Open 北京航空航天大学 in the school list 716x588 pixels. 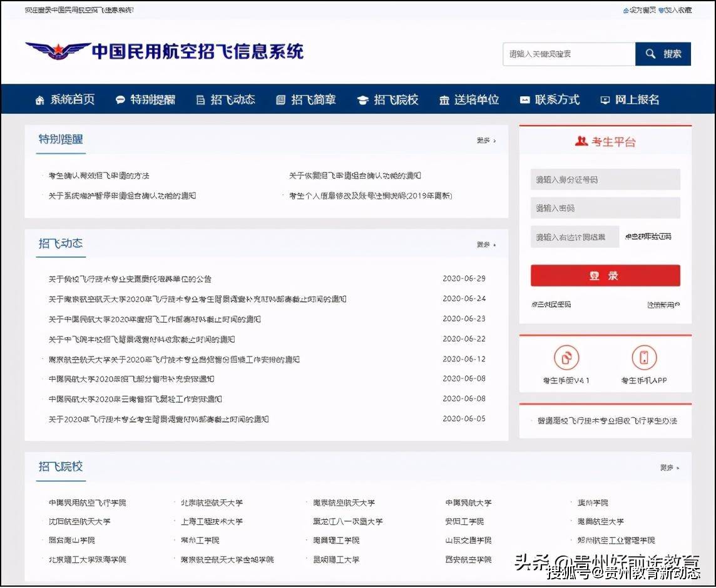point(212,503)
